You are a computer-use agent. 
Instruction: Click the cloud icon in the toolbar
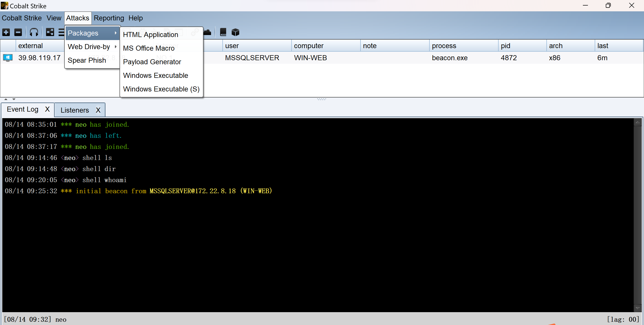207,32
